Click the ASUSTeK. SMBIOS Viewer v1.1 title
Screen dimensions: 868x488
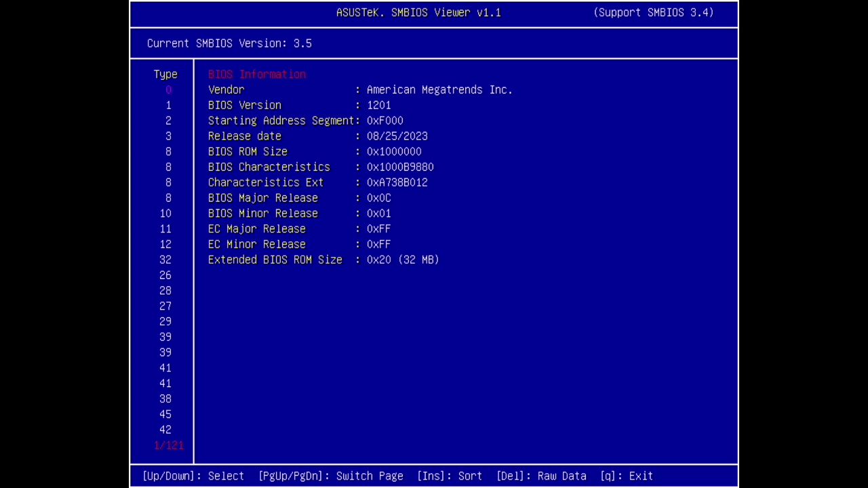pyautogui.click(x=418, y=12)
